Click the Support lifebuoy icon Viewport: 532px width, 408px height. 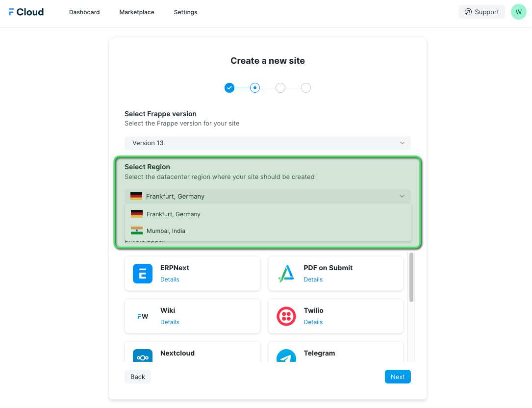coord(468,12)
